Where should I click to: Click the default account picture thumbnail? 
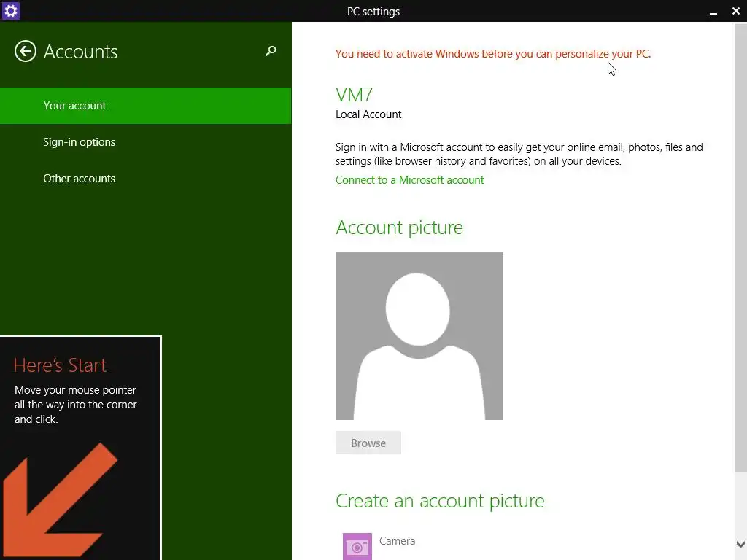click(419, 336)
